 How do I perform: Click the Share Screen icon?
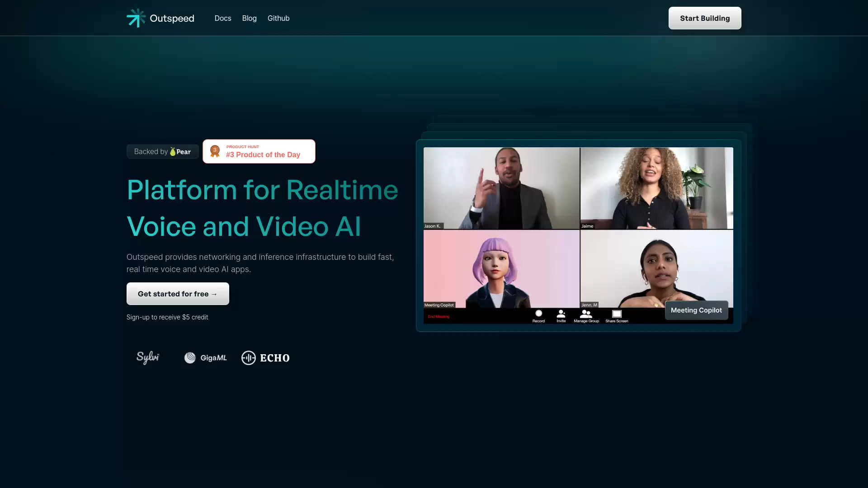pos(617,314)
